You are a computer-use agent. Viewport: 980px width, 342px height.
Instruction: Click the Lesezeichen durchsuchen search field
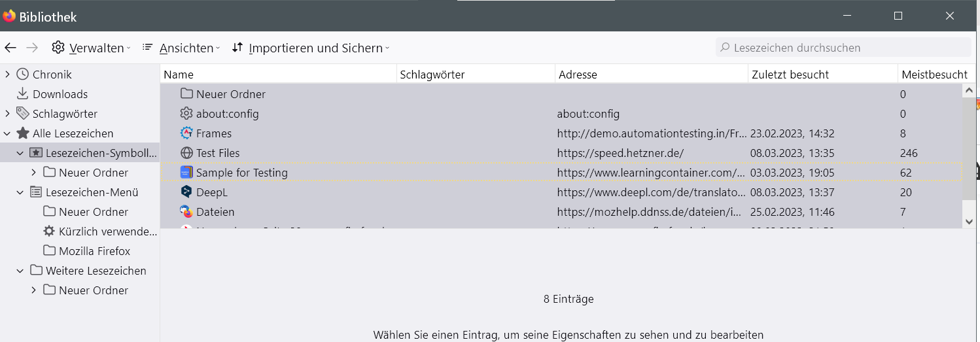click(x=844, y=48)
